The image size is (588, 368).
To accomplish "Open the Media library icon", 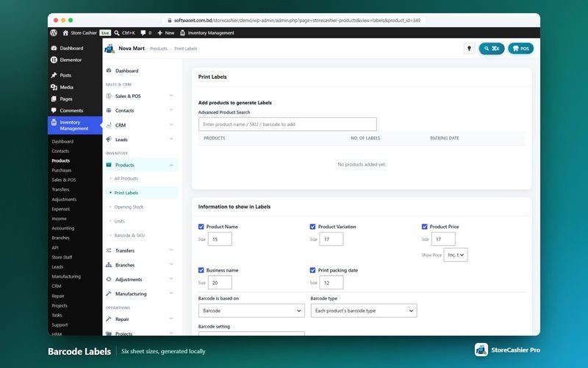I will (54, 87).
